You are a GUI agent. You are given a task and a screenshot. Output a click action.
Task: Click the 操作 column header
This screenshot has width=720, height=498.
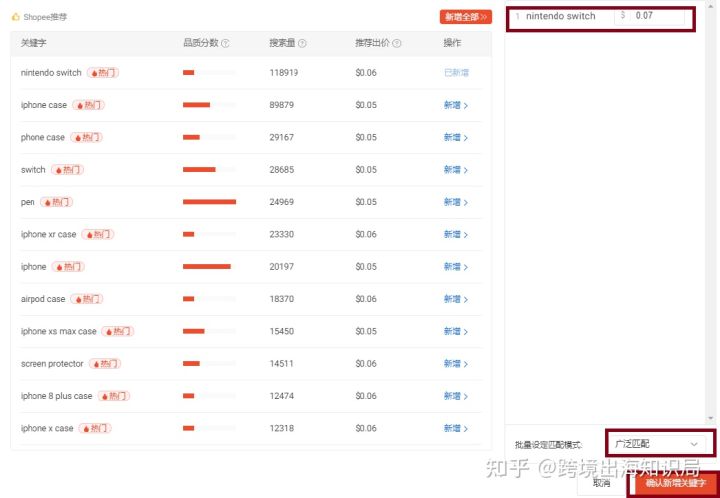coord(452,43)
